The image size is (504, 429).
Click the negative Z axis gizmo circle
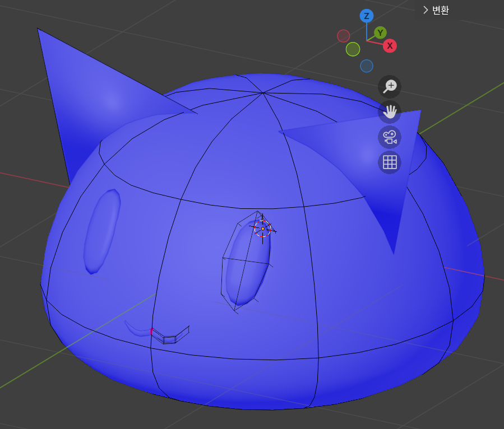[367, 66]
